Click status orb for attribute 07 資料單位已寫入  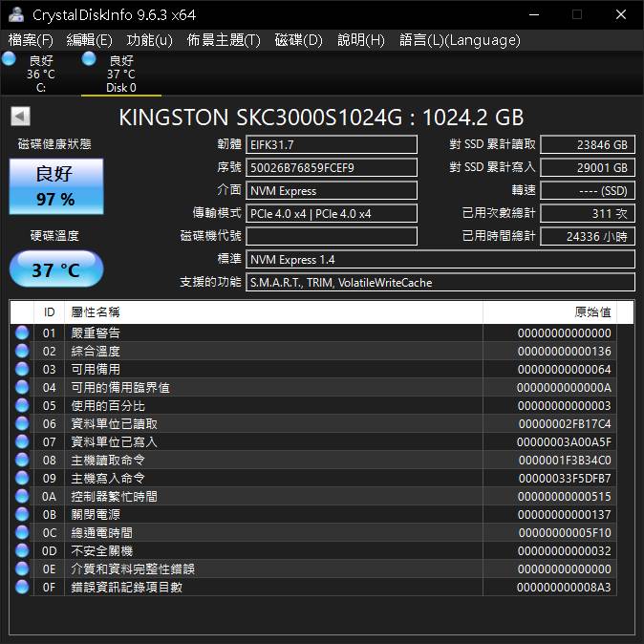pyautogui.click(x=22, y=441)
